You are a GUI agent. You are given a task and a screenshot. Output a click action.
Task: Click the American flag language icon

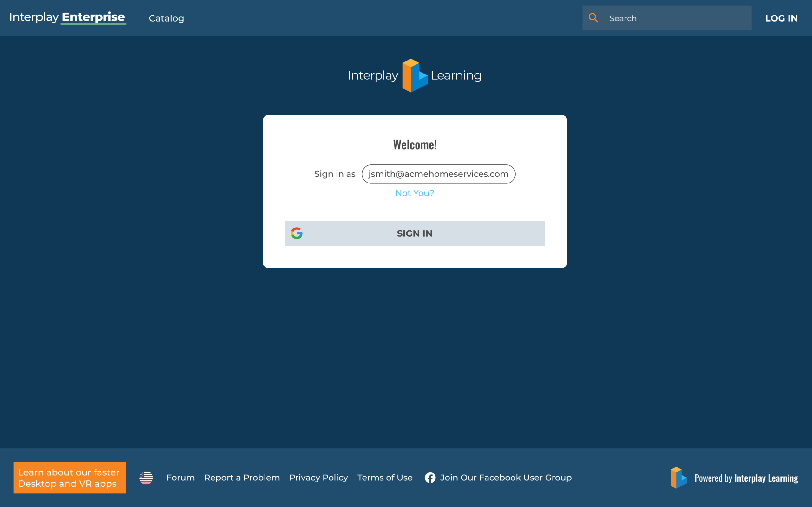(x=146, y=478)
